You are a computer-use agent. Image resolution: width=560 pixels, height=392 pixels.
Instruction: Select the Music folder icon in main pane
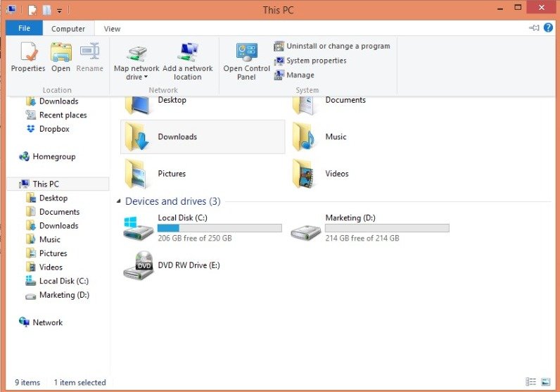point(304,137)
